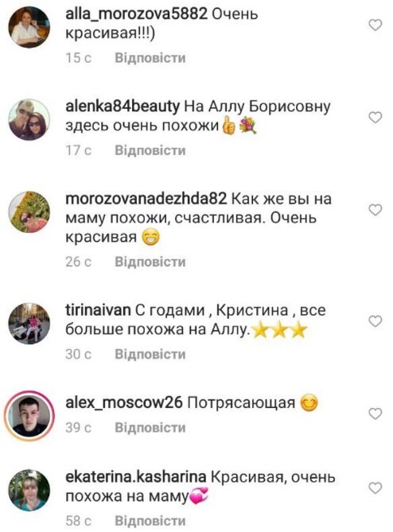393x532 pixels.
Task: Open the username link ekaterina.kasharina
Action: pos(136,477)
